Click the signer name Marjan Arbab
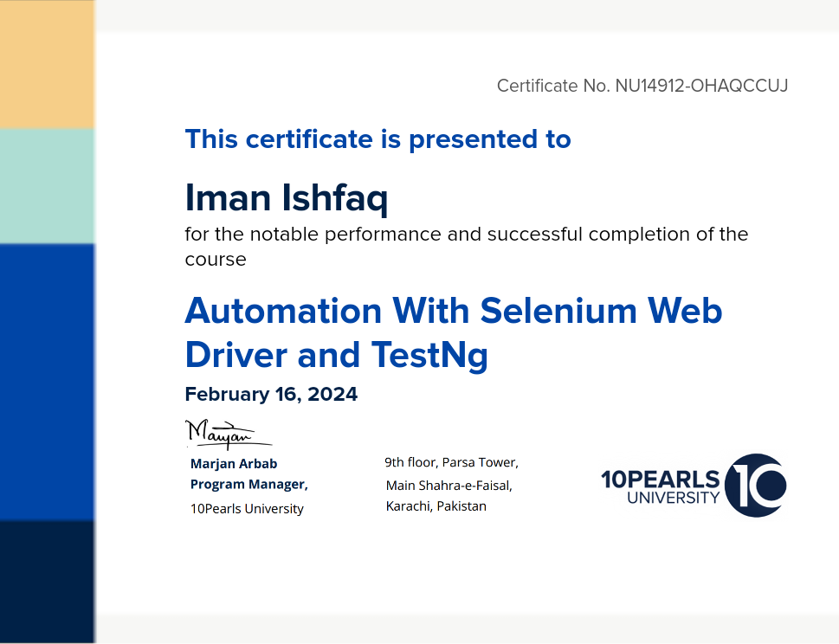839x644 pixels. tap(234, 464)
